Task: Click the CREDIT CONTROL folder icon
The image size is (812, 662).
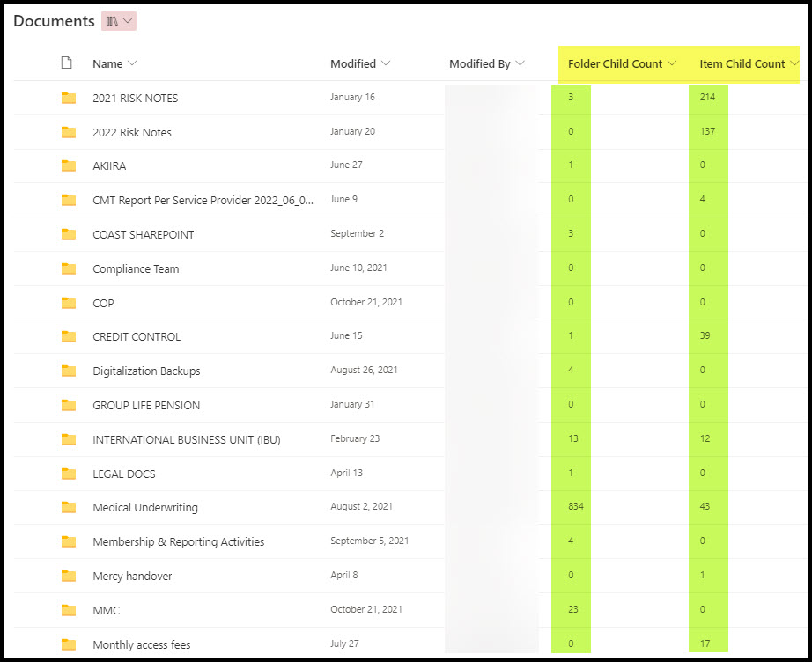Action: coord(69,337)
